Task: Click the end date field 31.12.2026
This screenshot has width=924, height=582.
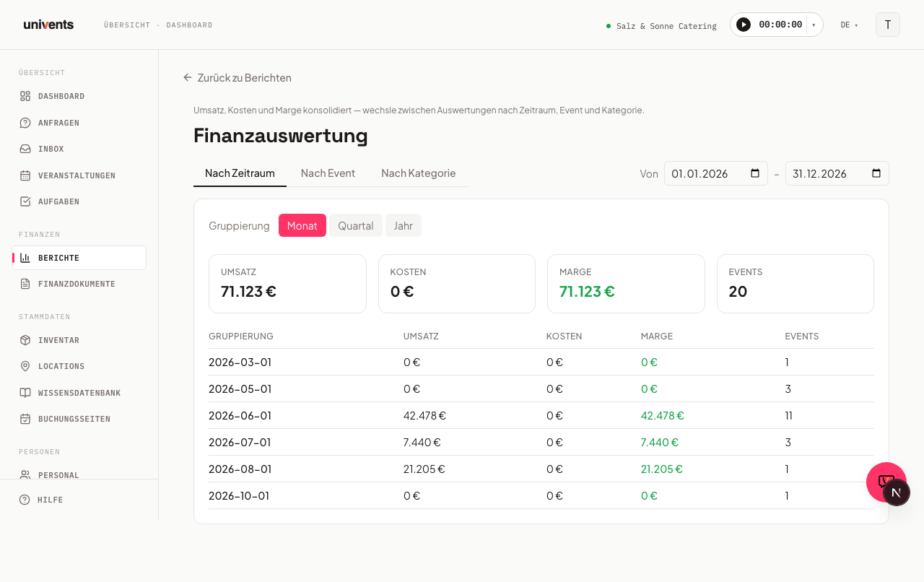Action: click(837, 173)
